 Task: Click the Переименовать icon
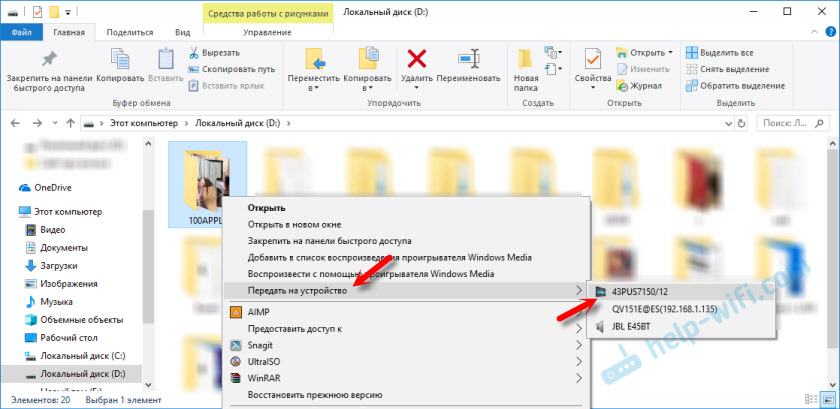468,58
